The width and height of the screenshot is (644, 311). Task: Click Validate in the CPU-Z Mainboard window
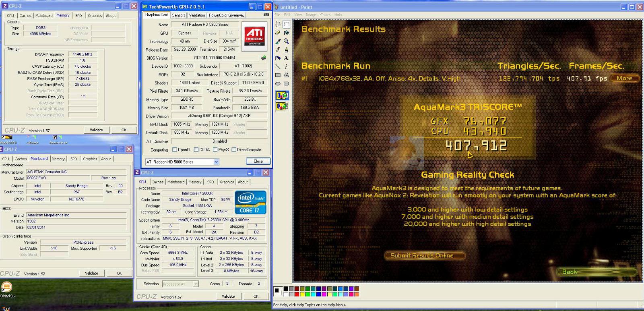point(91,273)
